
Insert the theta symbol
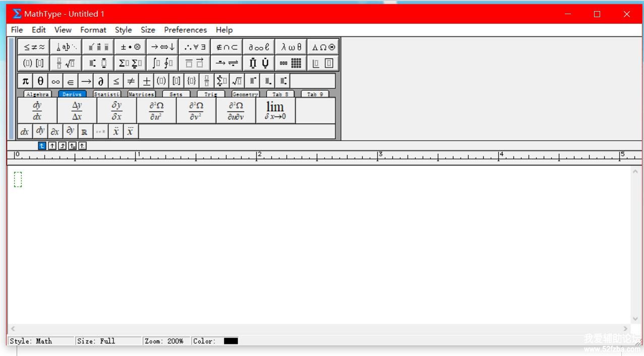tap(40, 81)
